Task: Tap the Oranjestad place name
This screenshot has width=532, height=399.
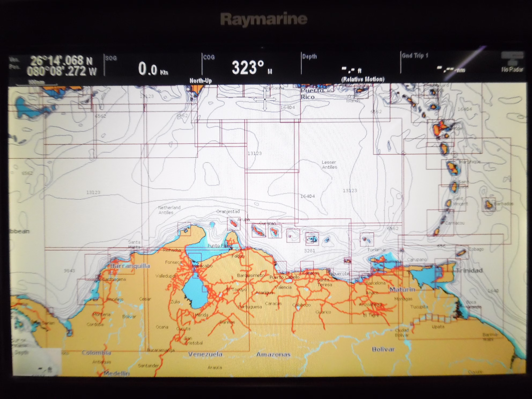Action: (x=228, y=212)
